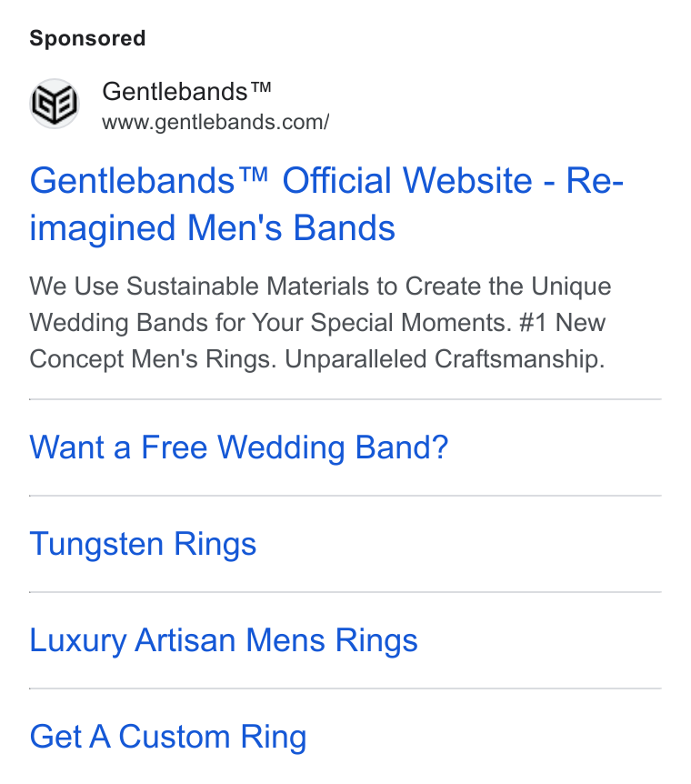Click the Gentlebands cube logo icon

point(55,104)
